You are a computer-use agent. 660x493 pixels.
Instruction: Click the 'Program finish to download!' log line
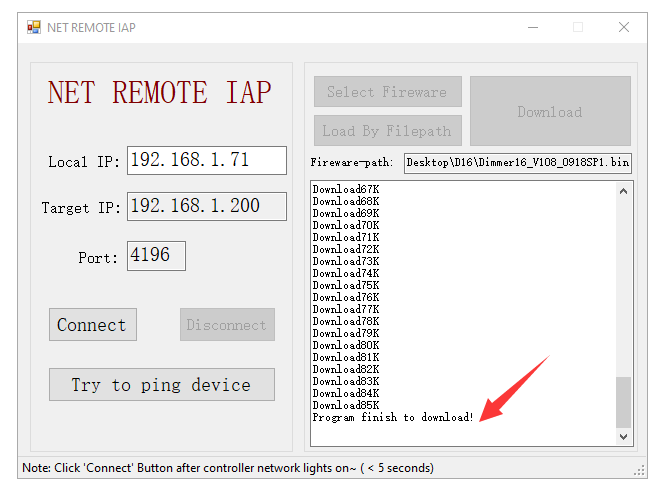(x=393, y=417)
